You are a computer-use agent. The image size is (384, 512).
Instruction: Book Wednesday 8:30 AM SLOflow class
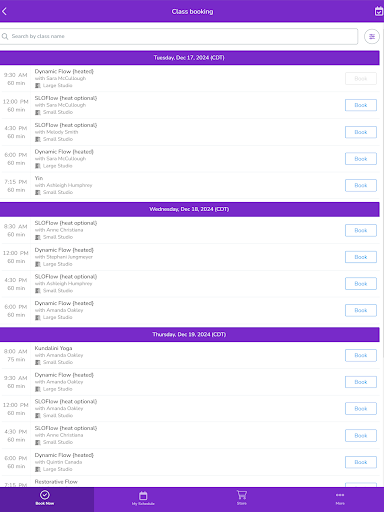coord(361,230)
